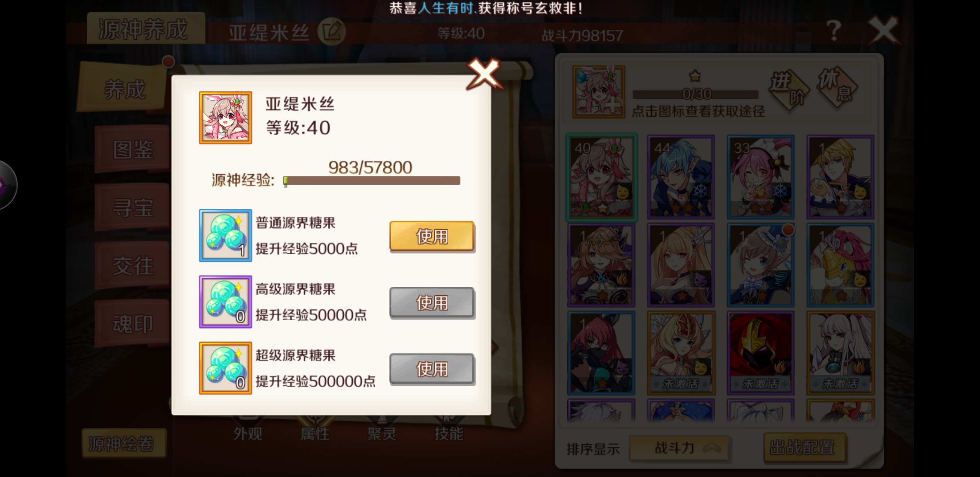This screenshot has width=980, height=477.
Task: Use the 普通源界糖果 with the yellow 使用 button
Action: 432,236
